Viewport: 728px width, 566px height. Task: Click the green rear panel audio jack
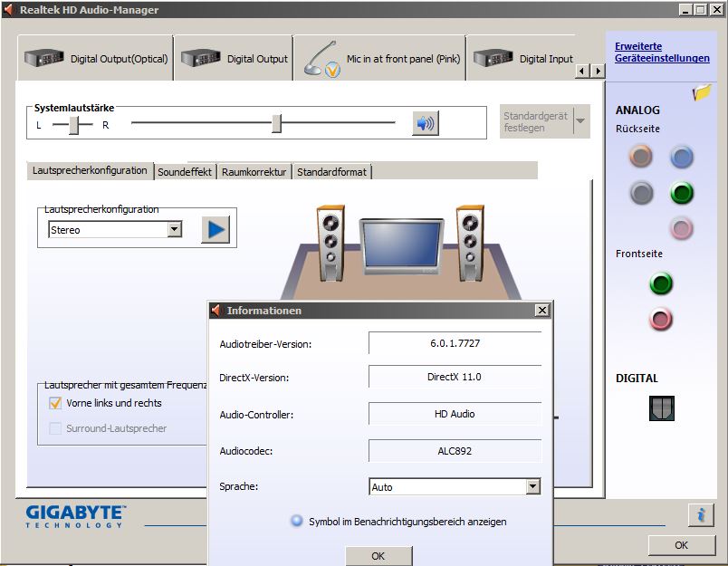682,193
